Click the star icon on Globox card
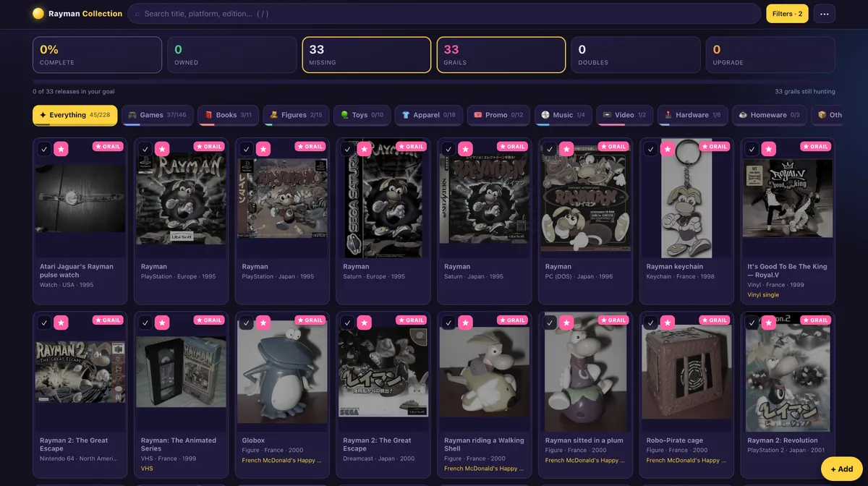The width and height of the screenshot is (868, 486). pos(263,323)
